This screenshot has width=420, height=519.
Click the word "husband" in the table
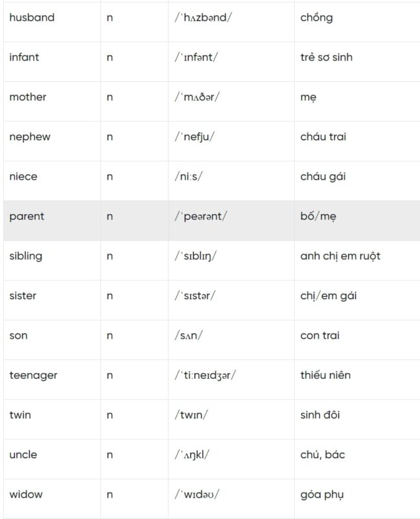point(32,18)
